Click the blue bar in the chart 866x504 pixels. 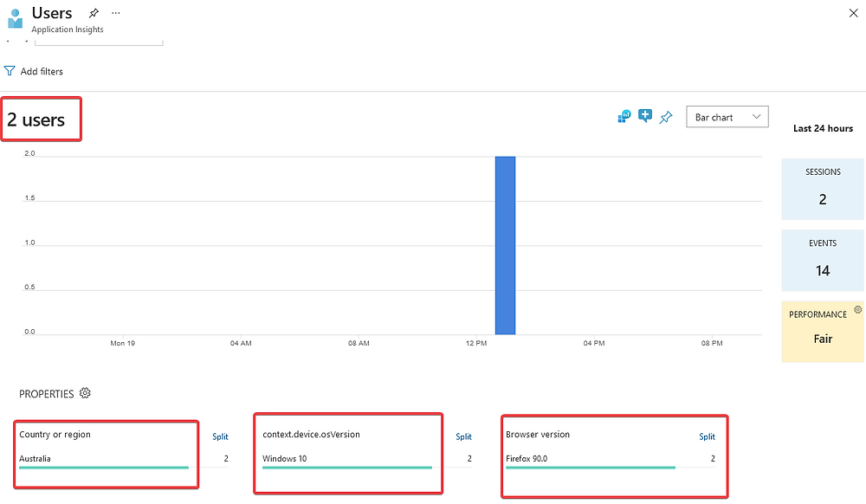click(505, 245)
